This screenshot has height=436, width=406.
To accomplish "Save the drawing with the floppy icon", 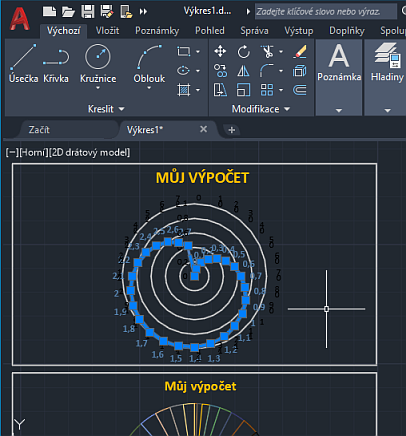I will pos(88,12).
